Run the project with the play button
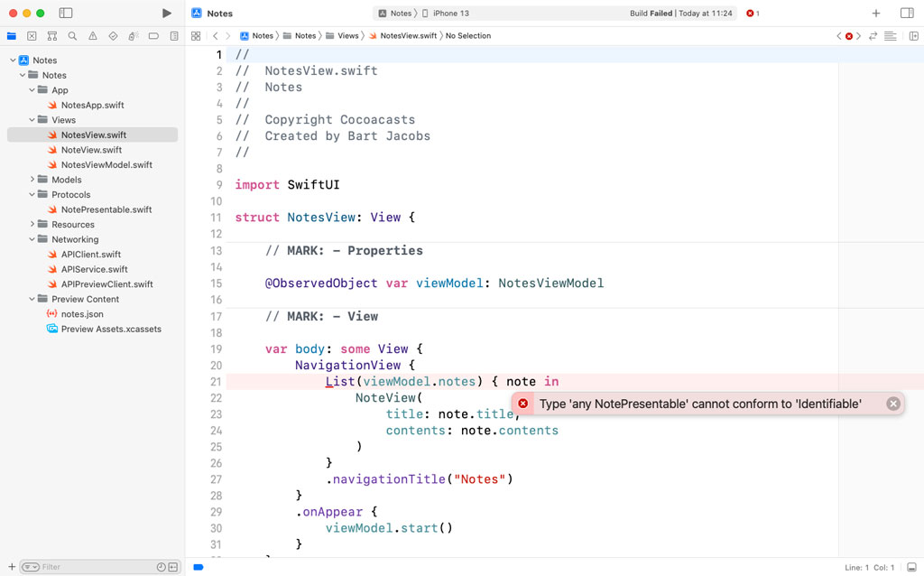The height and width of the screenshot is (576, 924). [166, 14]
